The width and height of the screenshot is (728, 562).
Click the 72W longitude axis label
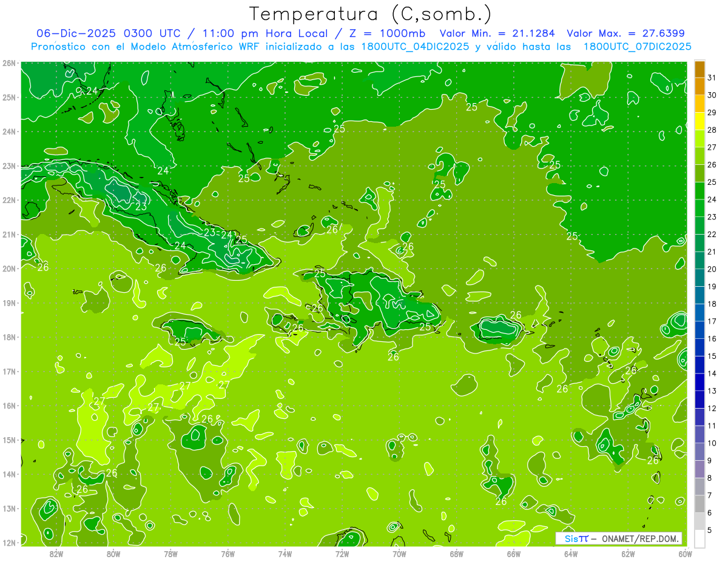tap(342, 554)
